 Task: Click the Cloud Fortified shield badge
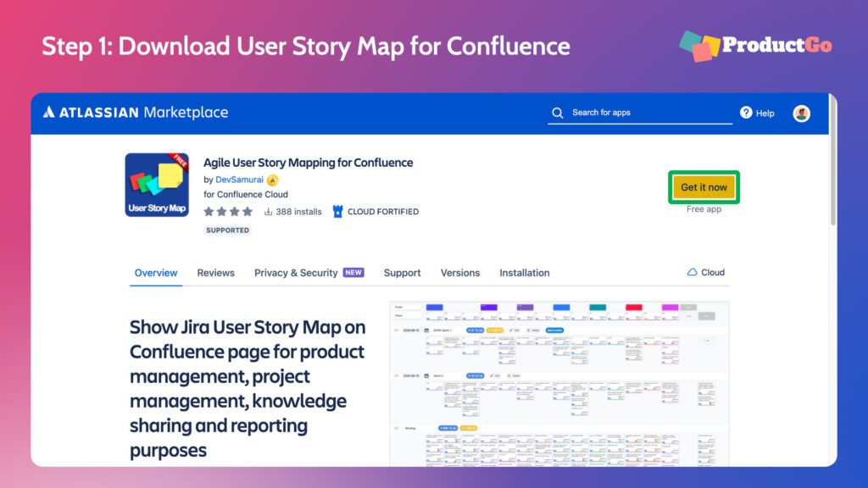[x=337, y=210]
